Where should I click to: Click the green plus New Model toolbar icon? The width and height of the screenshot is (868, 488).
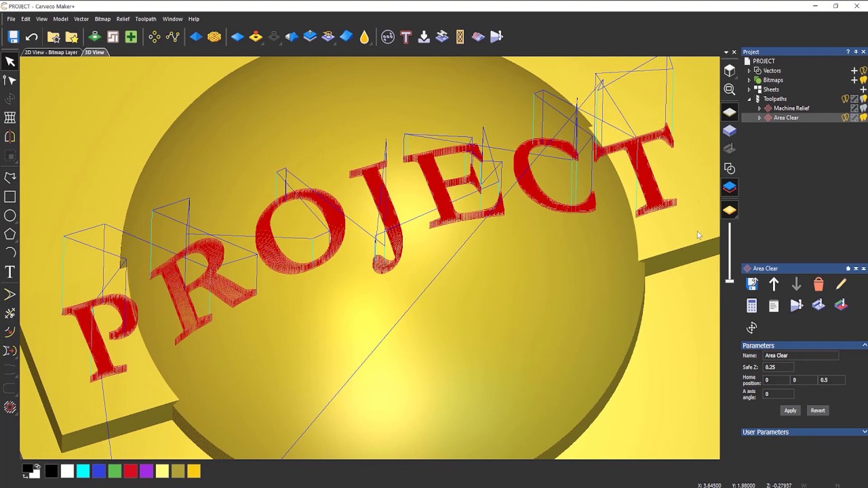[131, 37]
